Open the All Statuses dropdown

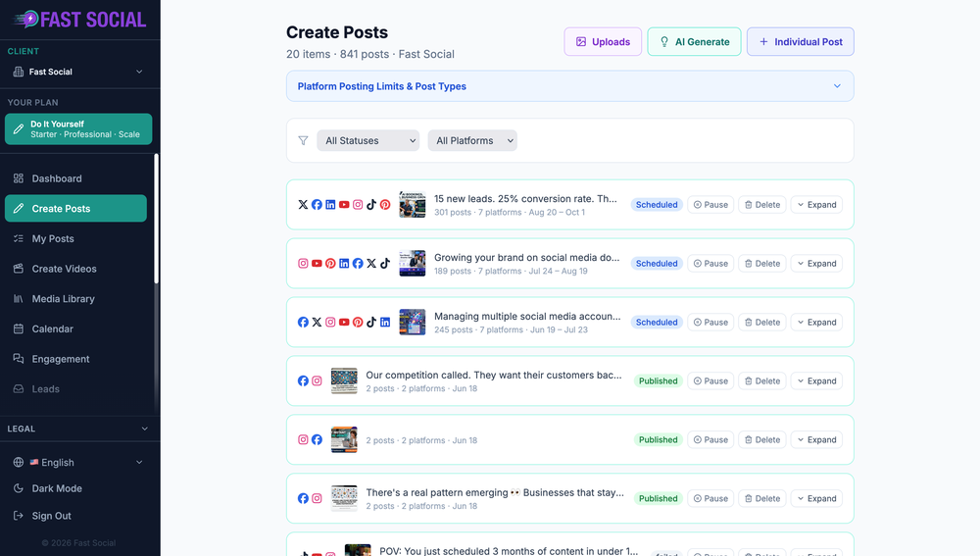[368, 141]
